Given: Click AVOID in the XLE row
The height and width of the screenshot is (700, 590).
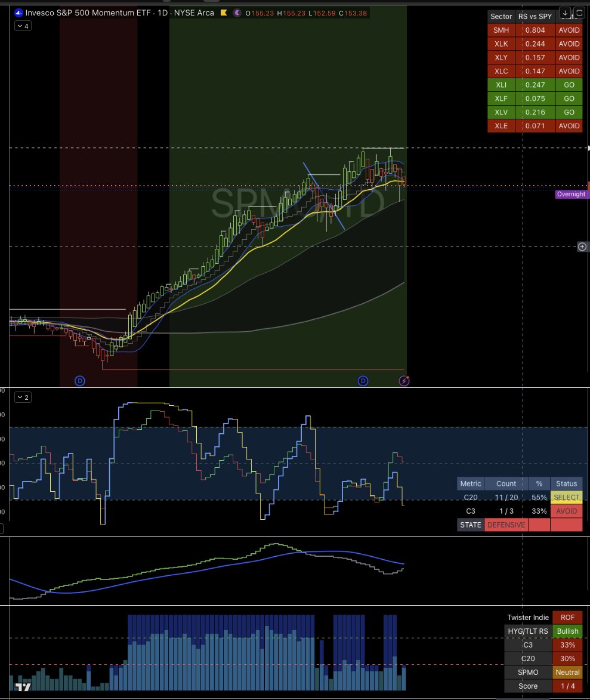Looking at the screenshot, I should pos(569,126).
